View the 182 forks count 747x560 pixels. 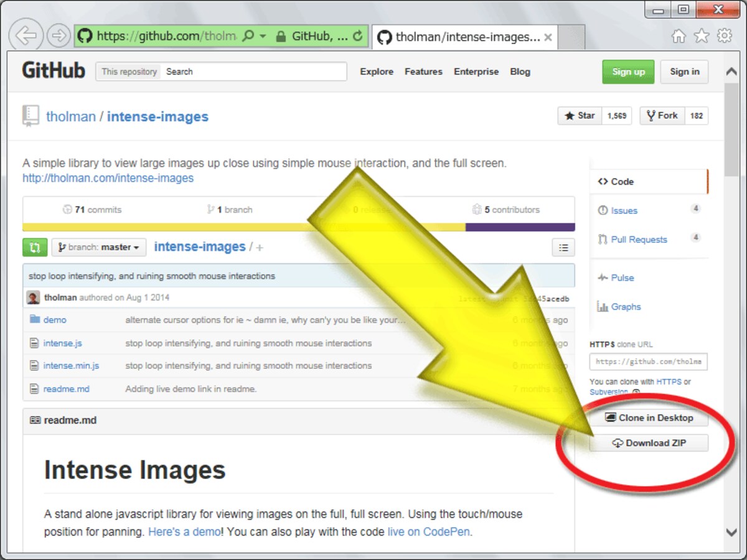[697, 116]
